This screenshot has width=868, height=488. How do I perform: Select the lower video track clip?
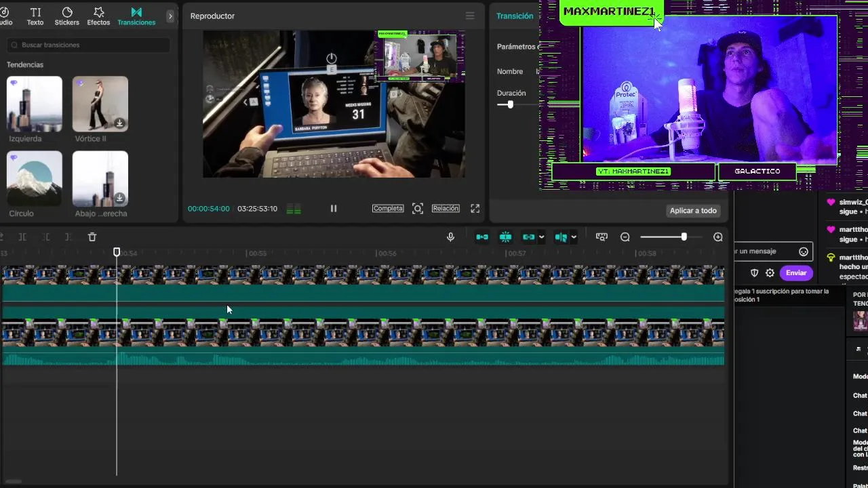click(x=363, y=335)
